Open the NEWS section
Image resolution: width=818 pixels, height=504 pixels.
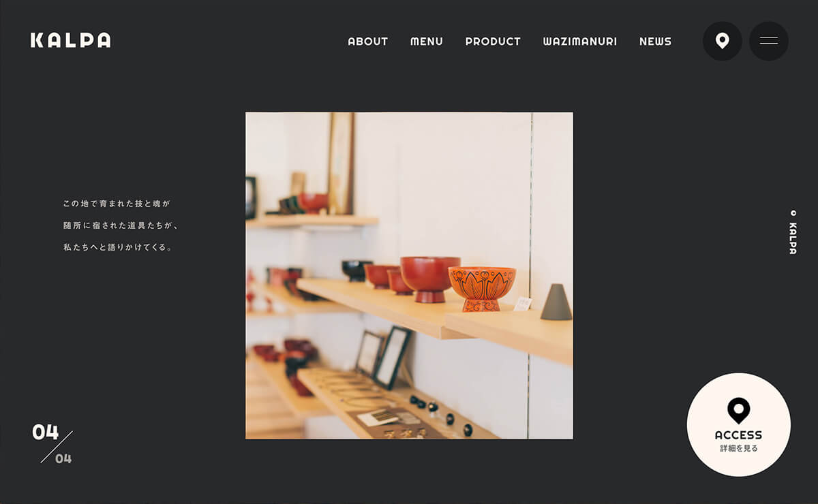(655, 42)
